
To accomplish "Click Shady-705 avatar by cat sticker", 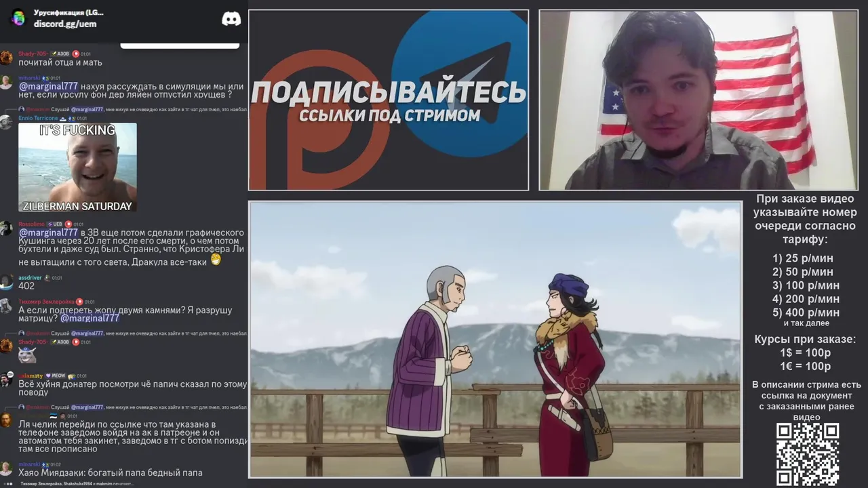I will pyautogui.click(x=6, y=346).
